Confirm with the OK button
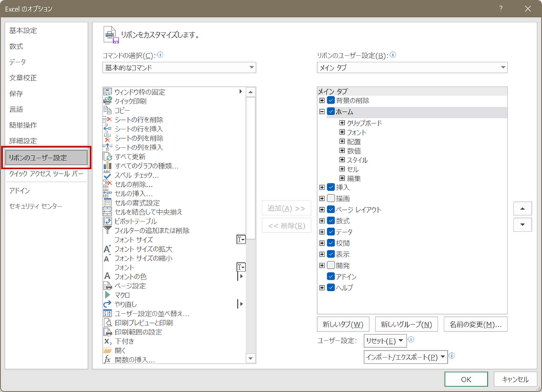 (x=466, y=379)
